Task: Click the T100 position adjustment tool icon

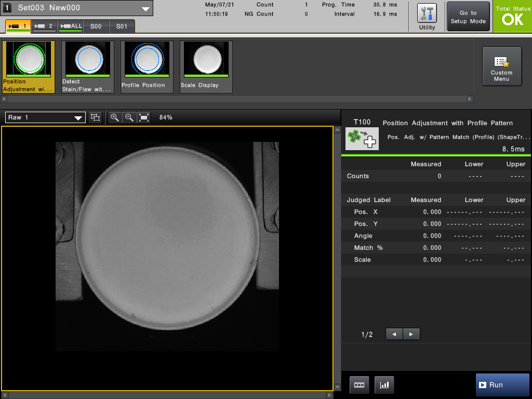Action: tap(362, 139)
